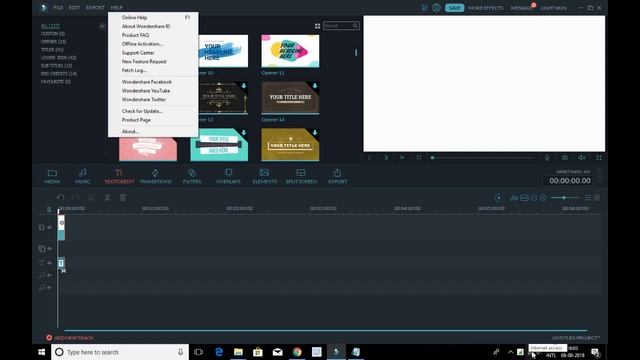Click the title library scrollbar thumb
Viewport: 640px width, 360px height.
(356, 52)
